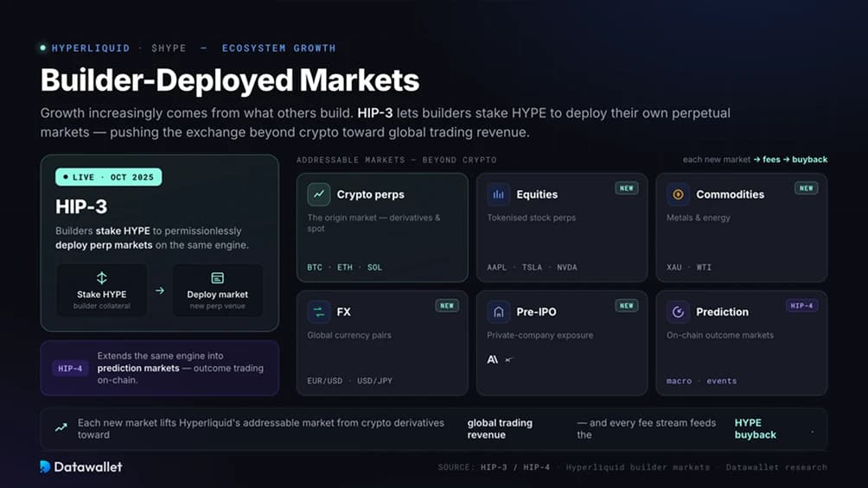Click the EUR/USD pair text
The height and width of the screenshot is (488, 868).
(325, 381)
